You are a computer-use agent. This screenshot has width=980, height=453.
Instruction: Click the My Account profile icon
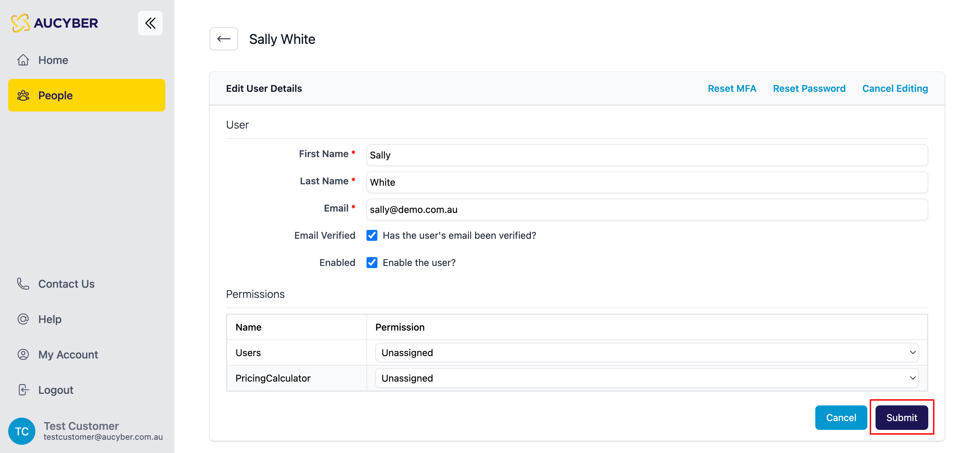click(x=23, y=354)
